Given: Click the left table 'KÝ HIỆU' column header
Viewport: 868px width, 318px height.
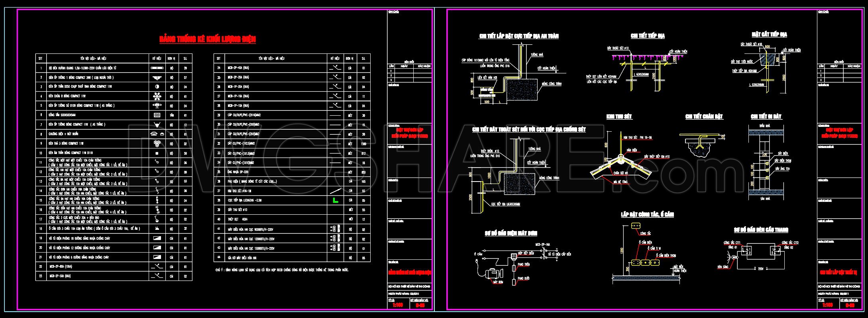Looking at the screenshot, I should [157, 58].
